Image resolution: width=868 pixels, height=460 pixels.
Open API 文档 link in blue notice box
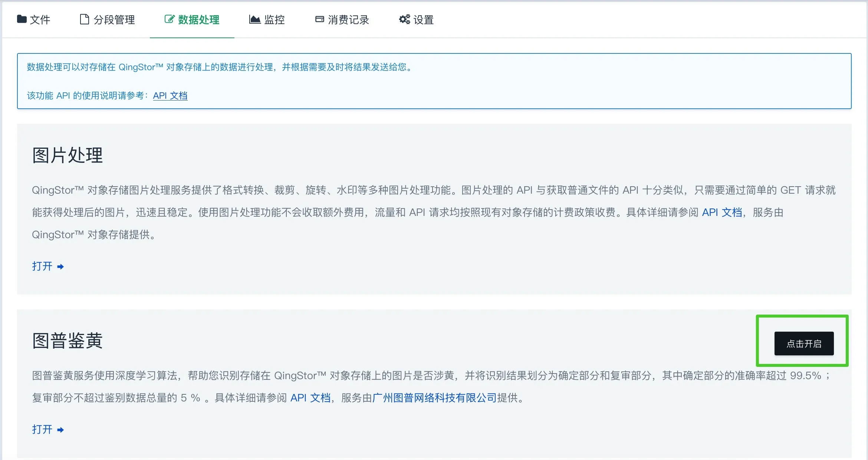tap(170, 96)
